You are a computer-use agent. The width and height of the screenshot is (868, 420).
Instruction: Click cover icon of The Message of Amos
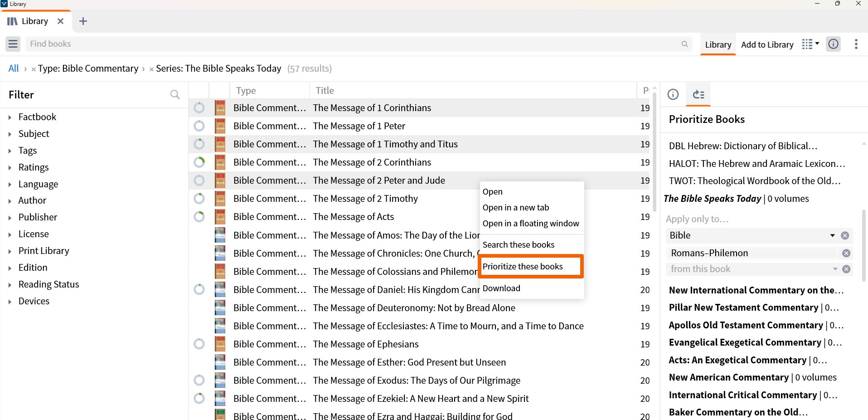[x=220, y=235]
